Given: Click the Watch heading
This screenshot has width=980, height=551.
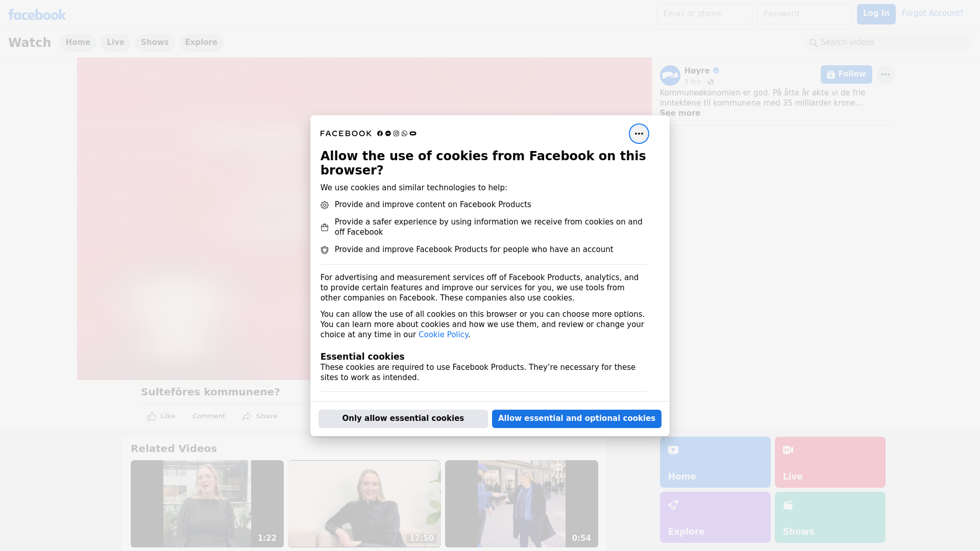Looking at the screenshot, I should (x=30, y=43).
